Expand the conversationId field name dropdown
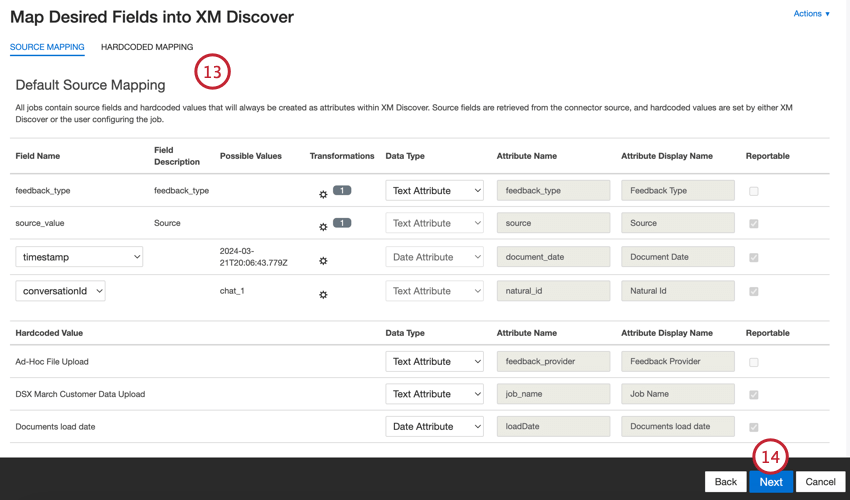 pos(60,291)
